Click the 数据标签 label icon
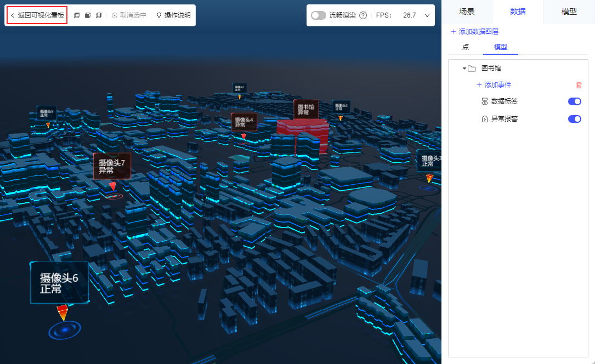This screenshot has height=364, width=595. (485, 101)
